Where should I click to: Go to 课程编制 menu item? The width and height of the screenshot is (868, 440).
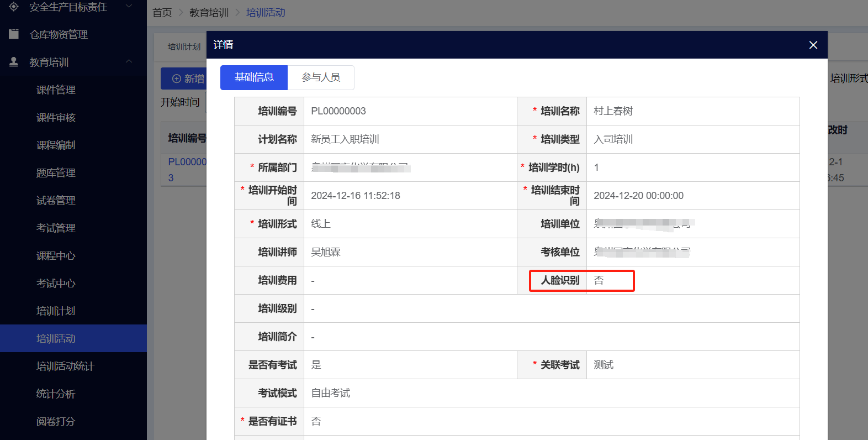[x=56, y=145]
